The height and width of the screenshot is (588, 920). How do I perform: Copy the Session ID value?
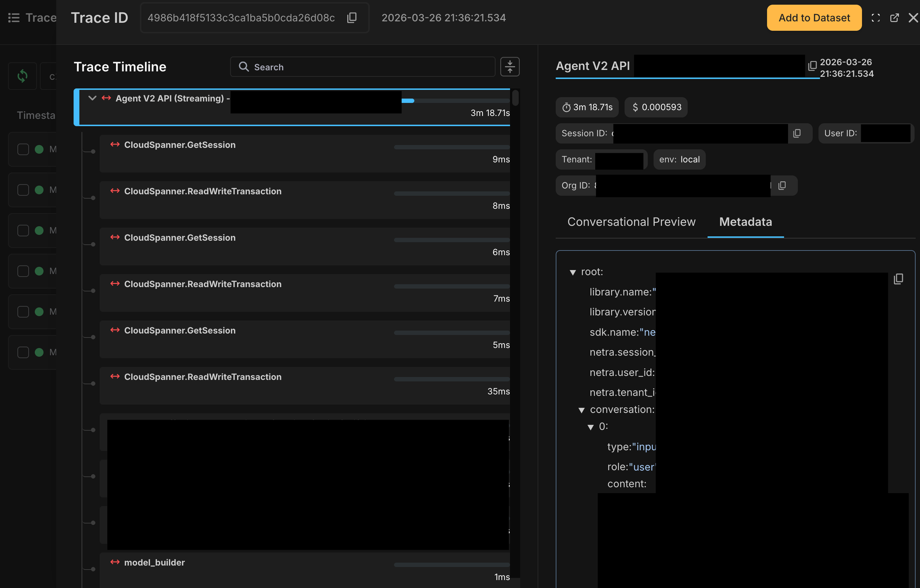pyautogui.click(x=797, y=133)
